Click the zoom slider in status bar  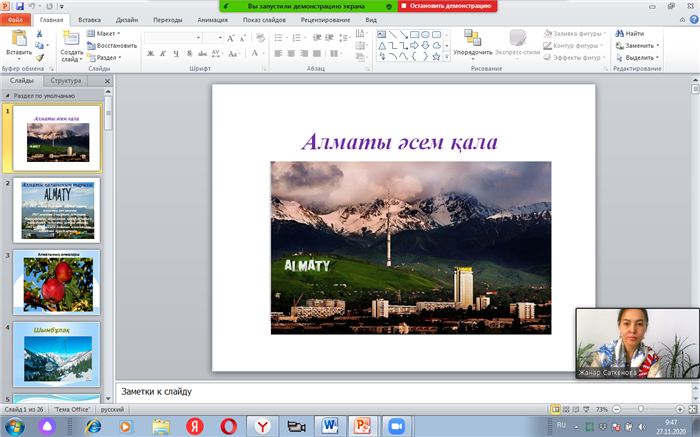(x=641, y=410)
